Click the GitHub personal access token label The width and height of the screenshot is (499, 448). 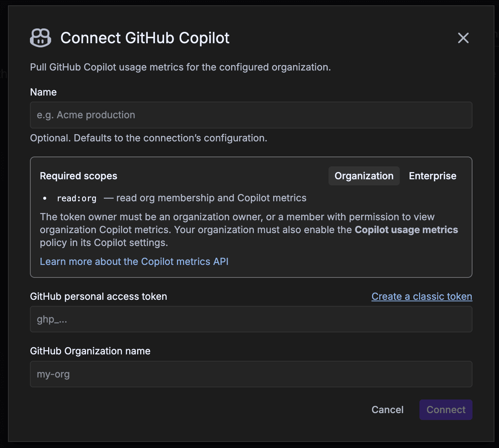point(99,296)
